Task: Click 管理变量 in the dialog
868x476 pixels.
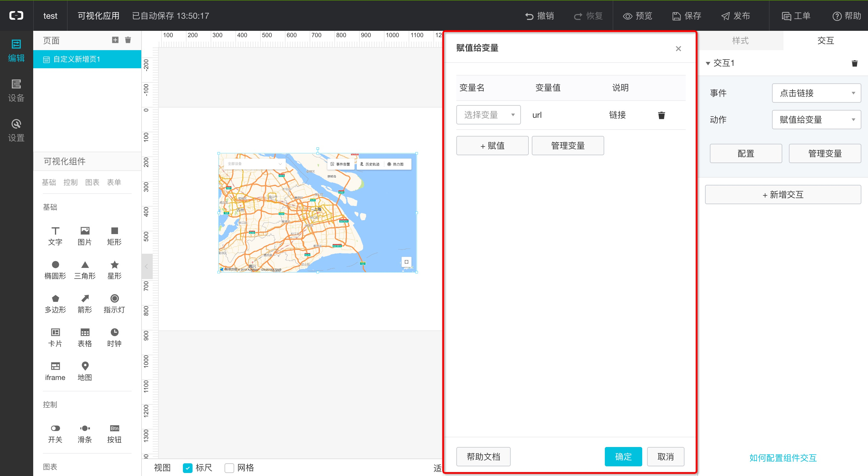Action: [x=568, y=146]
